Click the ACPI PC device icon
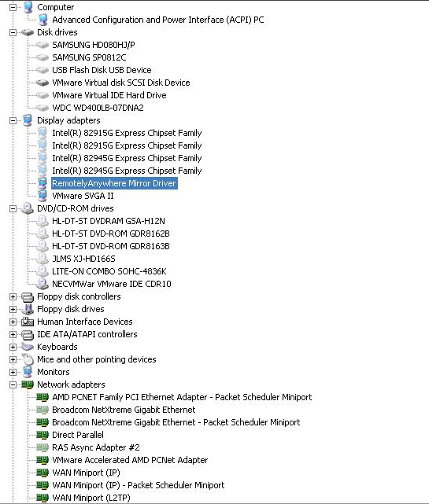Screen dimensions: 429x504 point(43,20)
